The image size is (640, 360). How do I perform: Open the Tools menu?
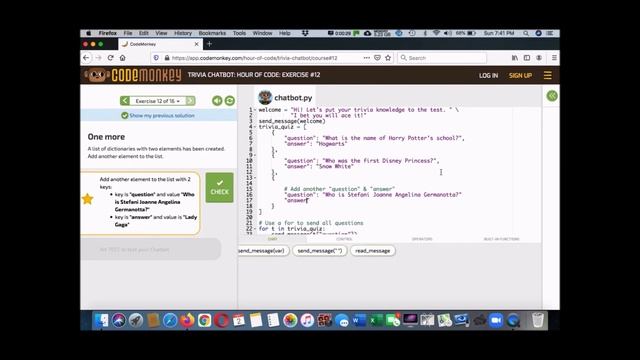coord(240,33)
